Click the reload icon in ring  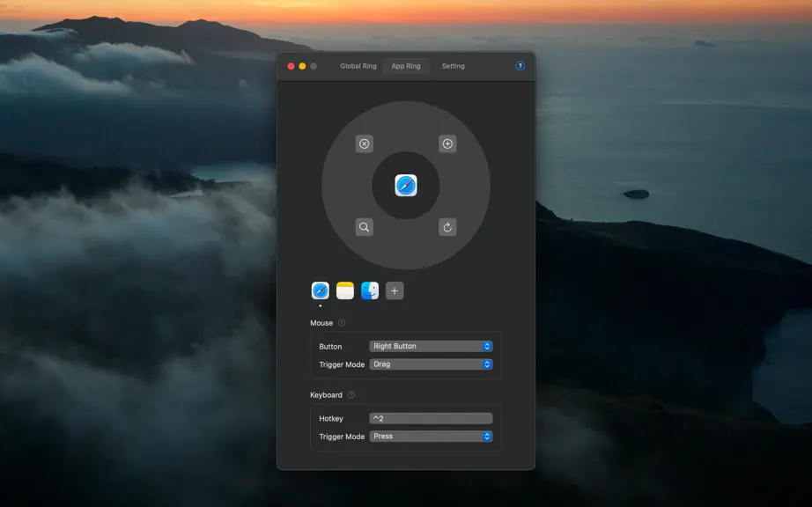447,227
